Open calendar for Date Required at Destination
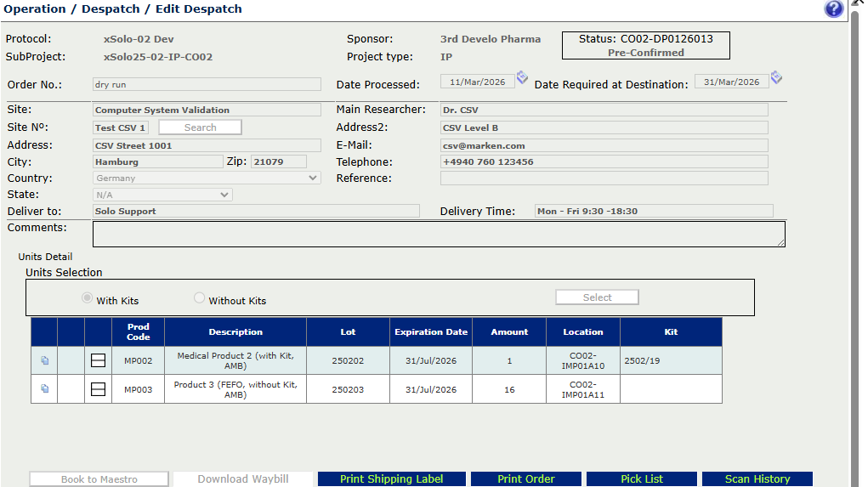The height and width of the screenshot is (487, 868). tap(776, 78)
